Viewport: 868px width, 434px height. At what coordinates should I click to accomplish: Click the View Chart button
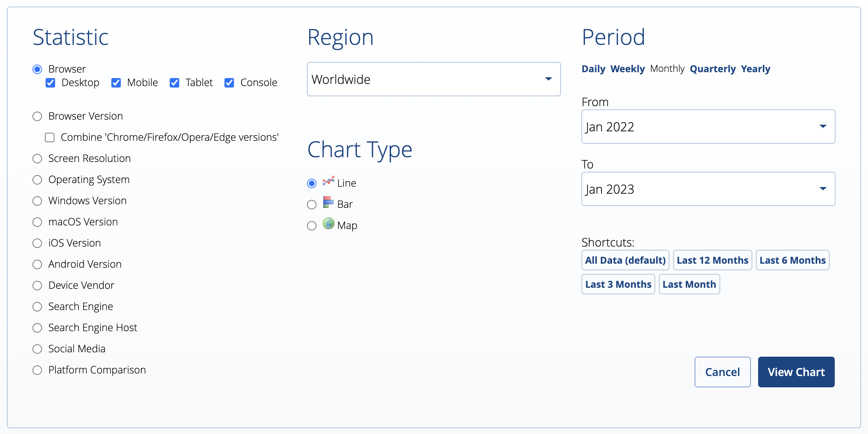click(x=796, y=372)
